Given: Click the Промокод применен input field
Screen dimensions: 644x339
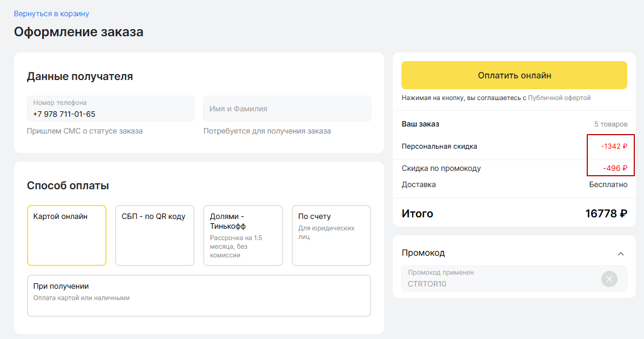Looking at the screenshot, I should (500, 279).
